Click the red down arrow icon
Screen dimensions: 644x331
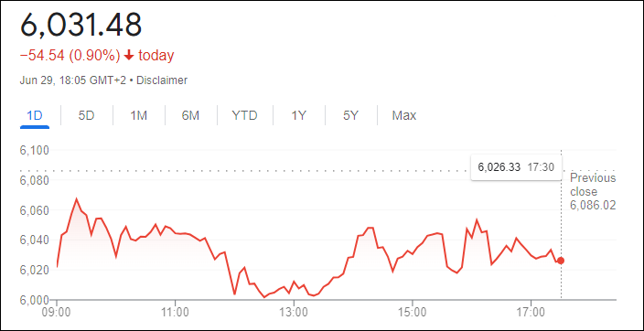[129, 56]
